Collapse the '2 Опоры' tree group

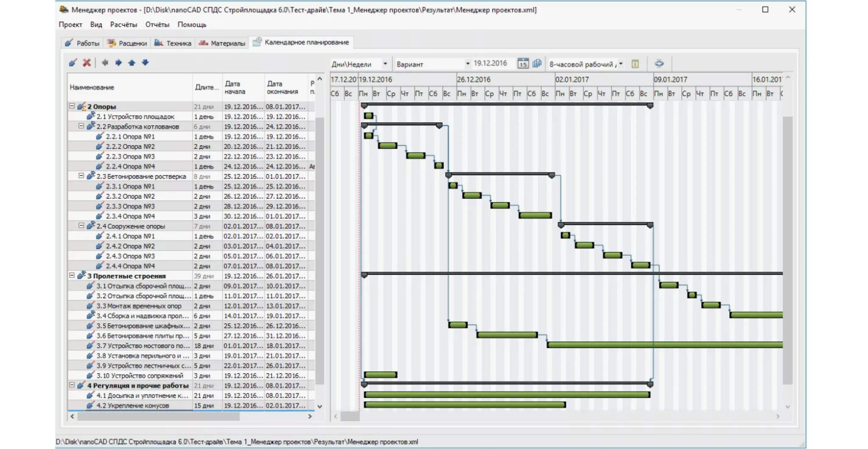tap(72, 106)
